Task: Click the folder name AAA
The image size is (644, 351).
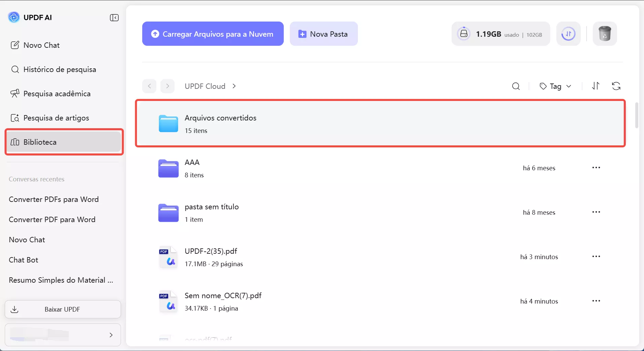Action: 192,162
